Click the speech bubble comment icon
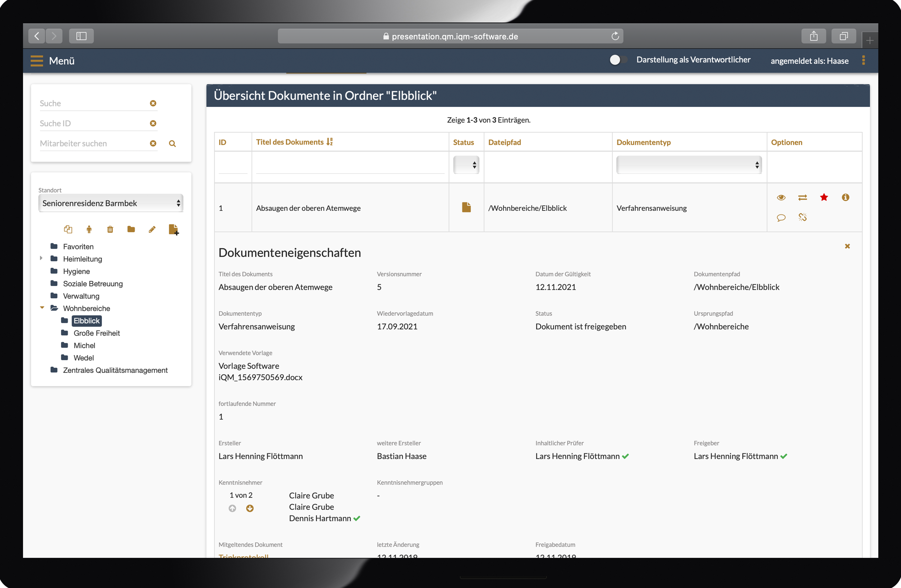Screen dimensions: 901x588 coord(781,218)
